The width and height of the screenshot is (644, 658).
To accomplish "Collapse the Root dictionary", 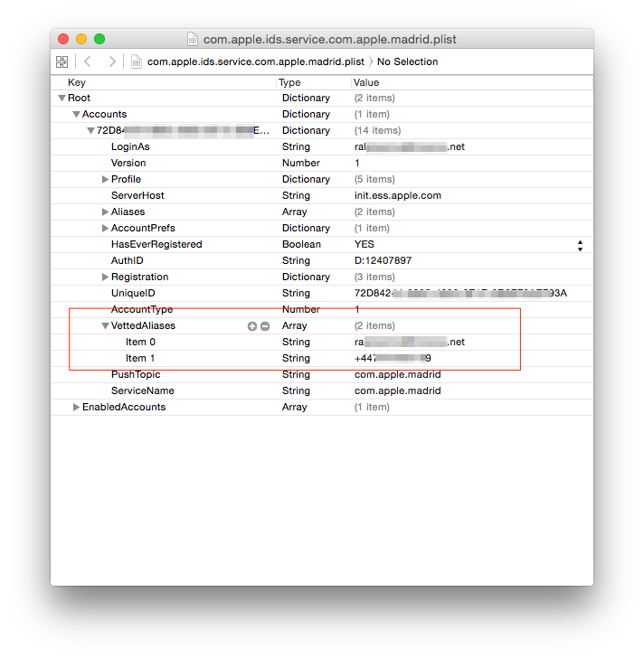I will pos(62,99).
